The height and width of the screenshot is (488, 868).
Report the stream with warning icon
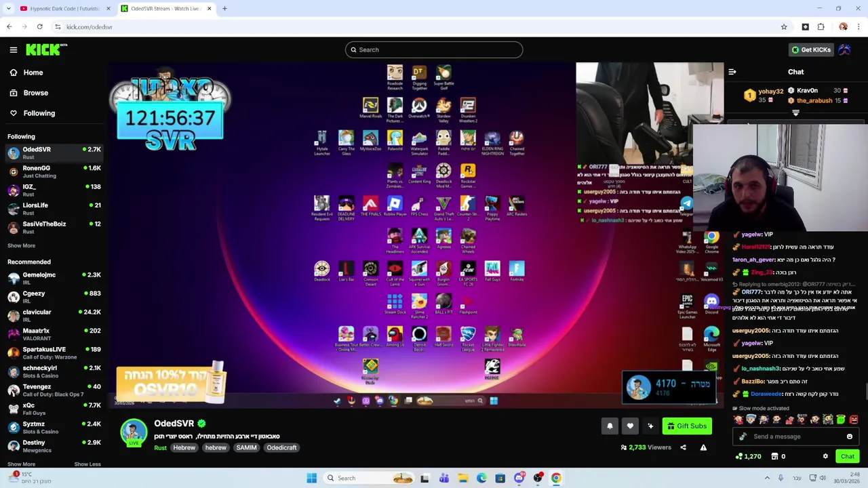pos(703,447)
